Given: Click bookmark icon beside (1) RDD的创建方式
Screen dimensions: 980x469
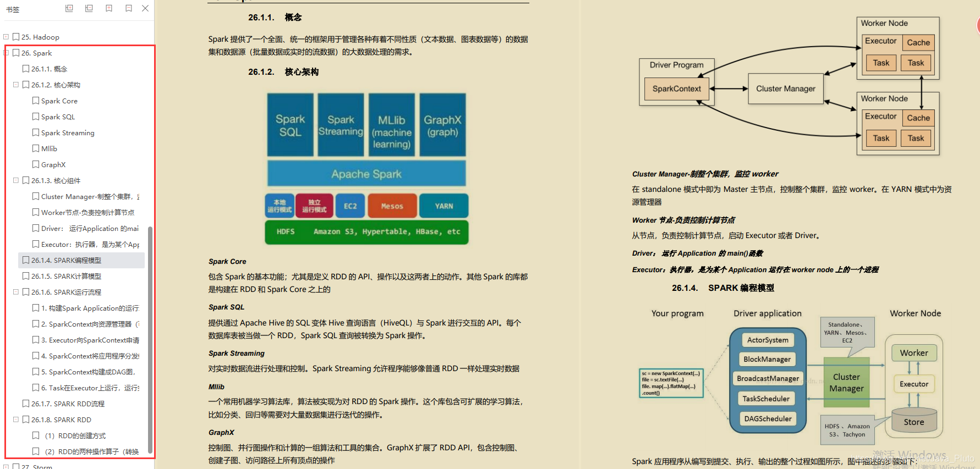Looking at the screenshot, I should [x=36, y=435].
